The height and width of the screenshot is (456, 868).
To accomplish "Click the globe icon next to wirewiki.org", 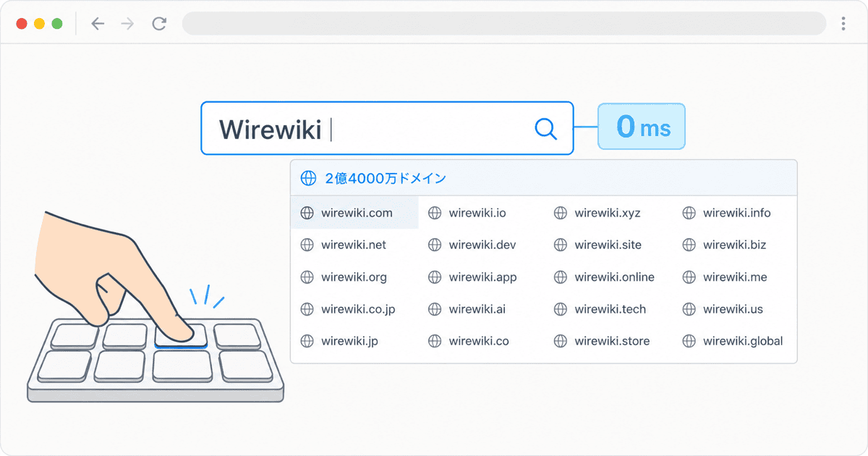I will pos(307,277).
